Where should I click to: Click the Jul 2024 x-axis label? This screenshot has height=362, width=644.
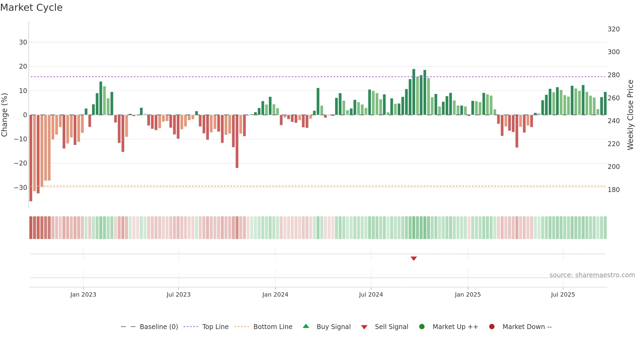pyautogui.click(x=371, y=294)
